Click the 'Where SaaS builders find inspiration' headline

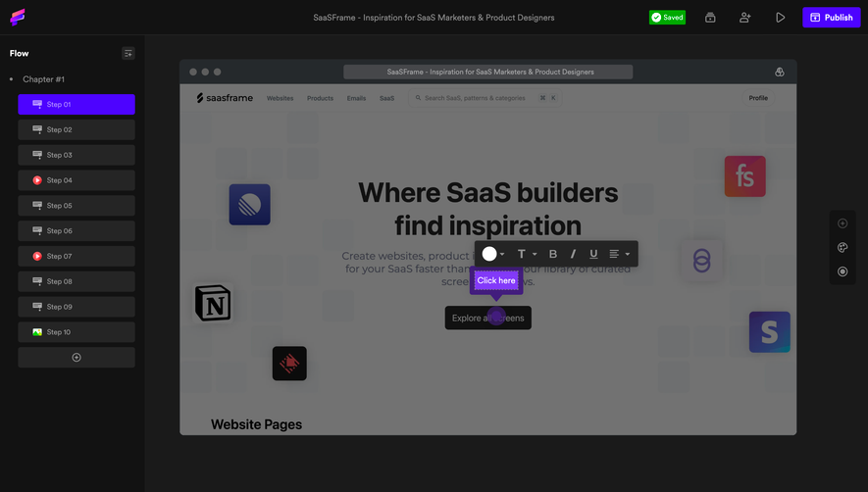pos(487,209)
